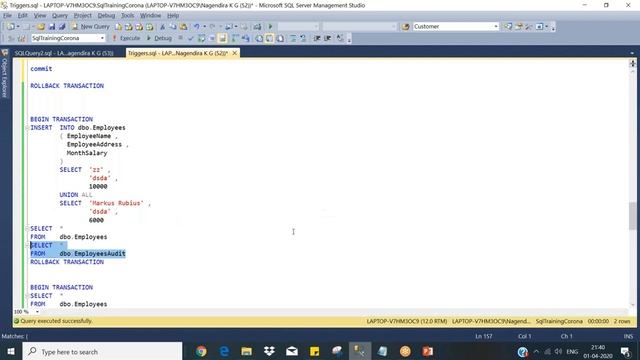
Task: Open the 100 % zoom dropdown
Action: pos(37,312)
